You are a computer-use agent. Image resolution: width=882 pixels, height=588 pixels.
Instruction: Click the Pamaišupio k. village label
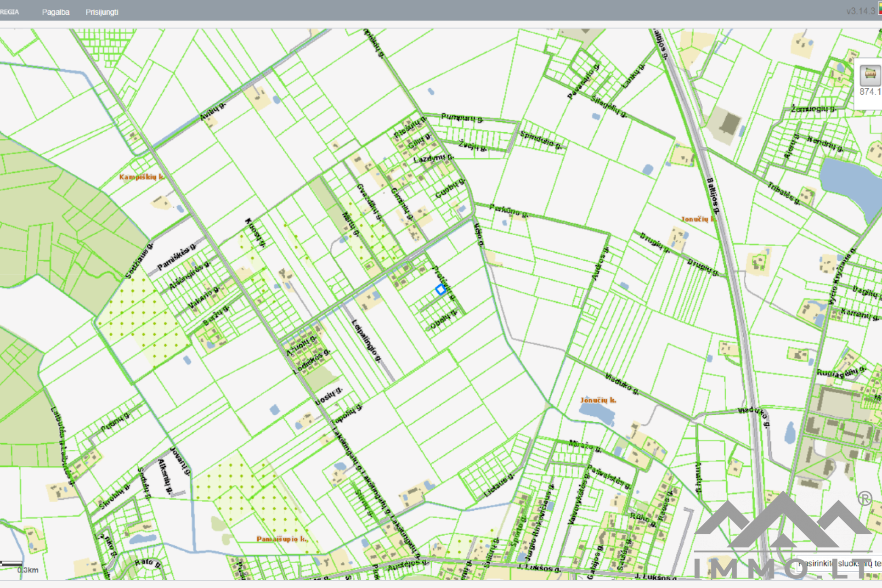[x=282, y=539]
